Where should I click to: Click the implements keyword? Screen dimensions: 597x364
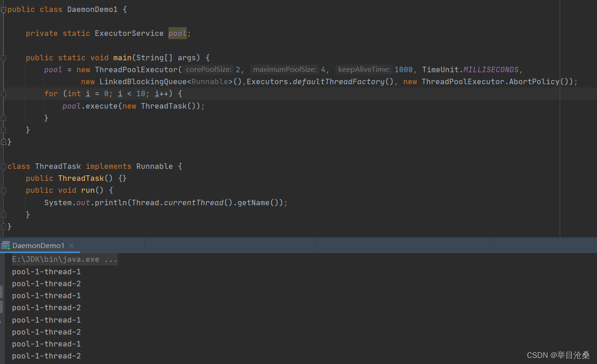click(x=109, y=167)
